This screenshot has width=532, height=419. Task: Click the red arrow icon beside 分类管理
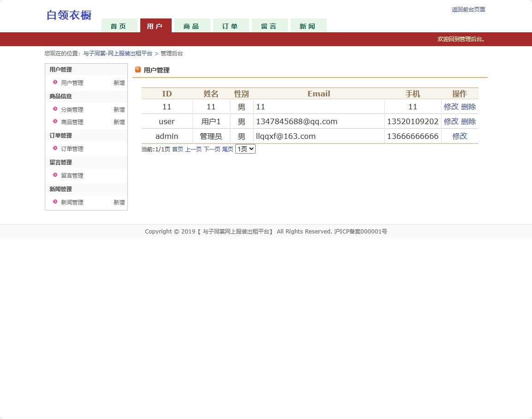[55, 109]
